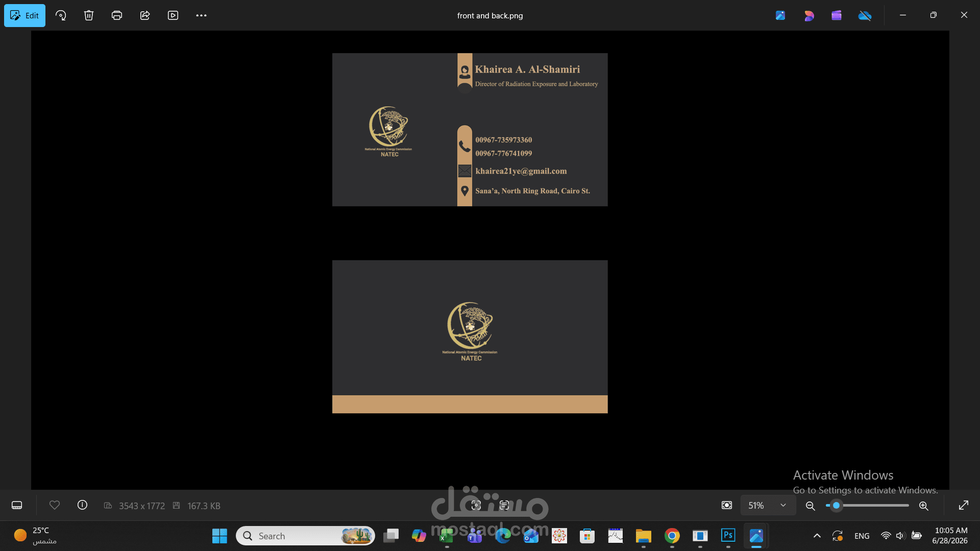The image size is (980, 551).
Task: Click the email khairea21ye@gmail.com on card
Action: [x=521, y=171]
